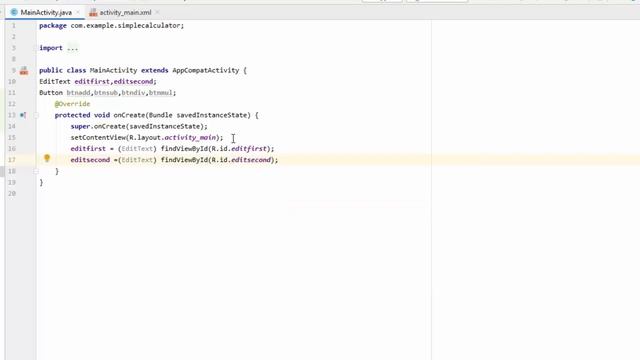Click 'activity_main' layout reference on line 15
This screenshot has height=360, width=640.
pyautogui.click(x=190, y=138)
